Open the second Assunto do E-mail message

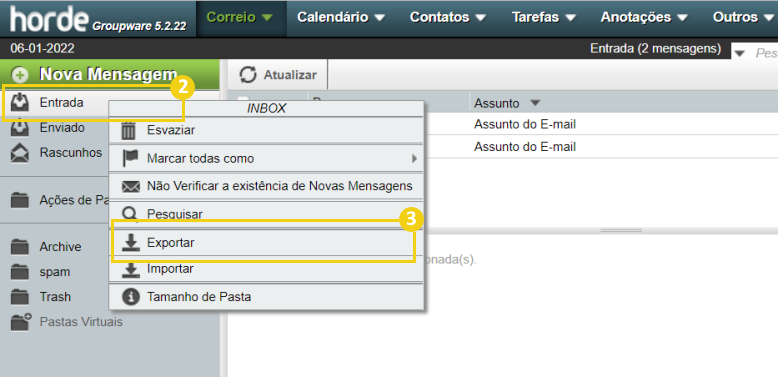(x=525, y=147)
